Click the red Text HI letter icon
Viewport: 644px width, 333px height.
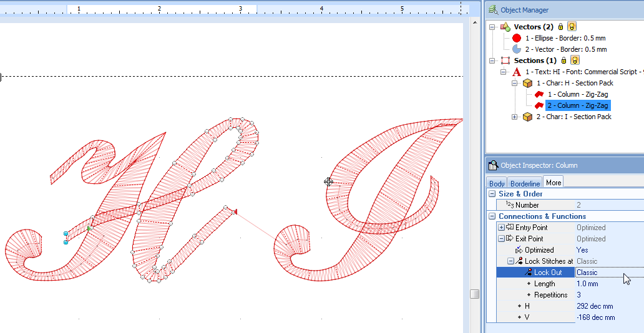pos(516,72)
